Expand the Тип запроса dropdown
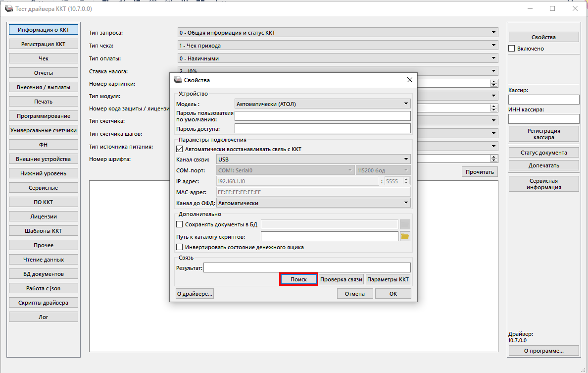Viewport: 588px width, 373px height. tap(338, 33)
